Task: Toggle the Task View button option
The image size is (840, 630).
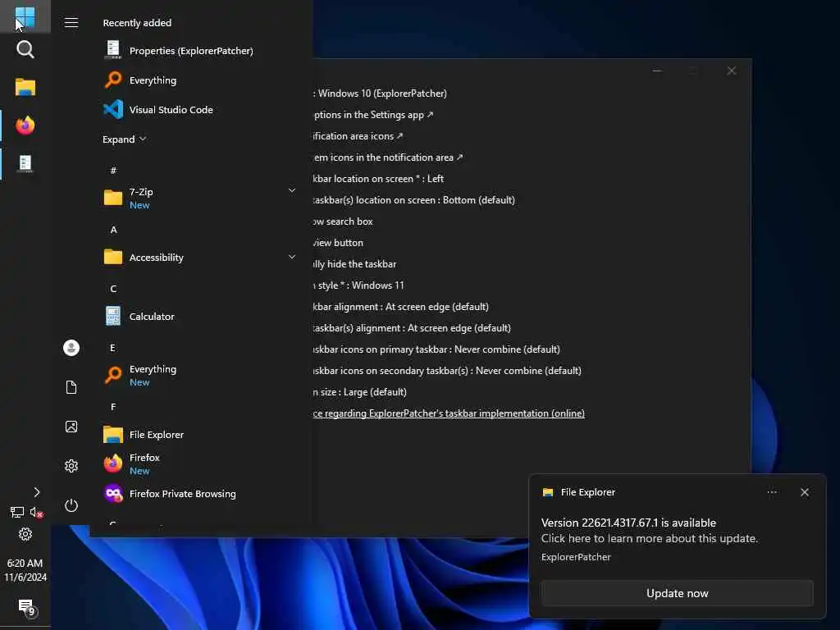Action: point(339,243)
